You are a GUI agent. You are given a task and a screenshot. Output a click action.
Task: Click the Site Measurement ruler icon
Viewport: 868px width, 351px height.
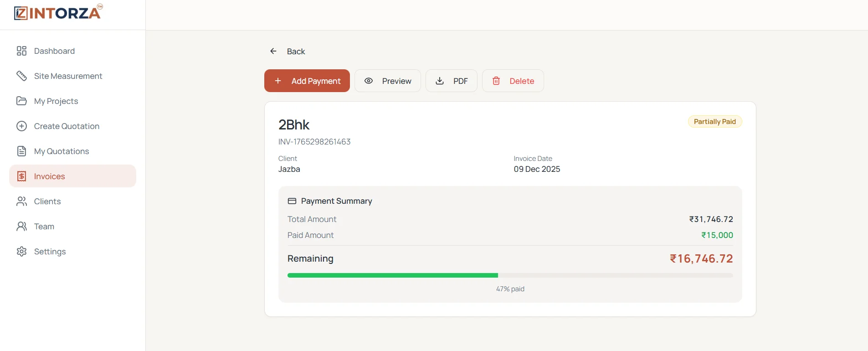(21, 76)
